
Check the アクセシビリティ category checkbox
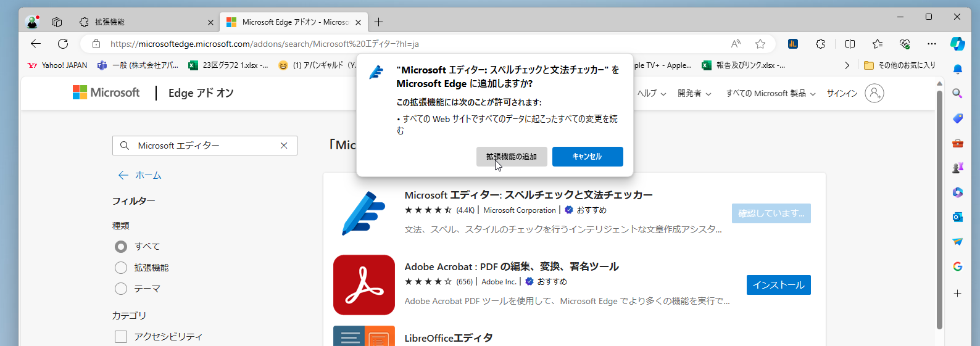(121, 337)
